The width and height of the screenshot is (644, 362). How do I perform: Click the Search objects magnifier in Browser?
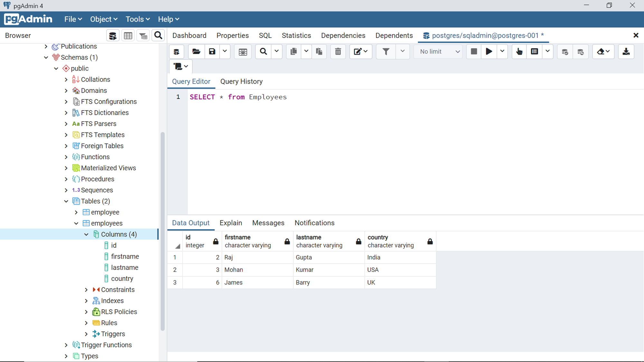(x=158, y=35)
